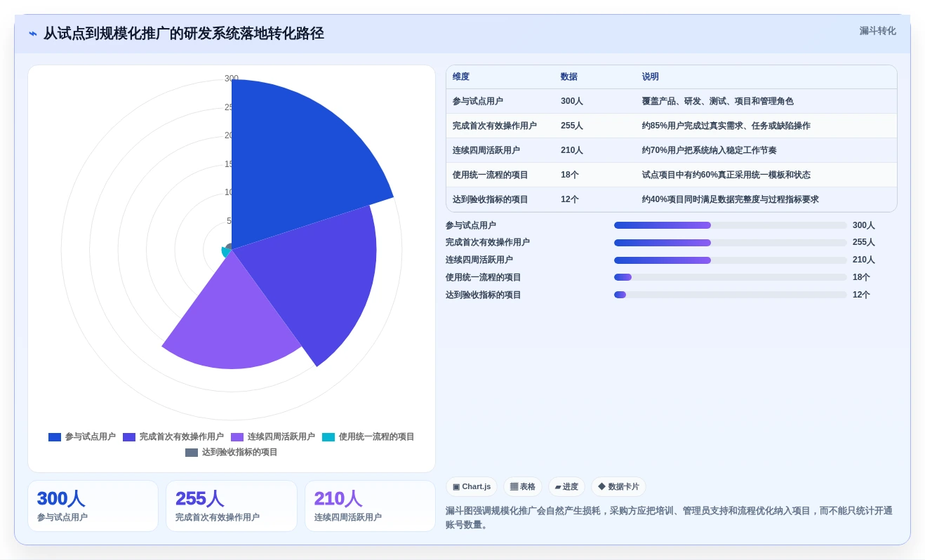Click the 约60% description cell
The height and width of the screenshot is (560, 925).
(726, 175)
